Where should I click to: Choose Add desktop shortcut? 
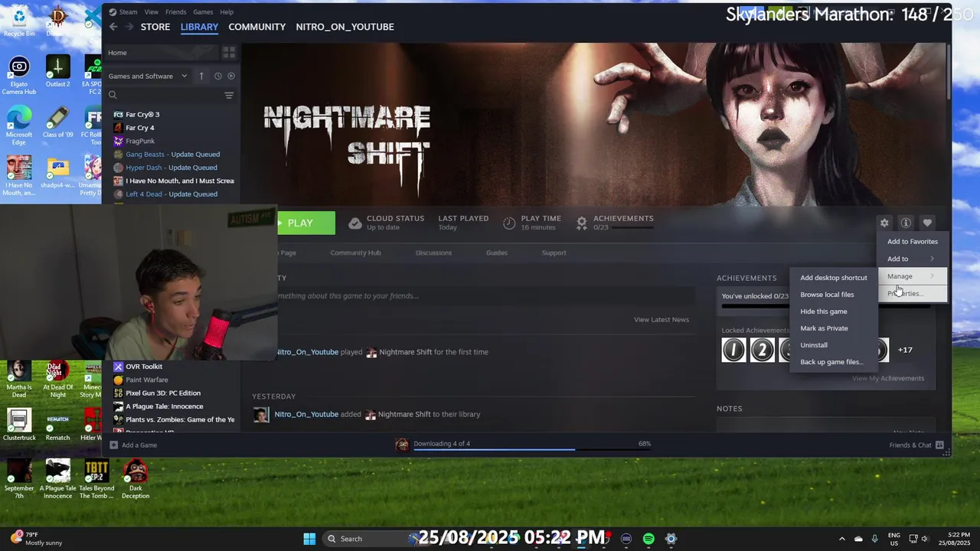pyautogui.click(x=834, y=278)
